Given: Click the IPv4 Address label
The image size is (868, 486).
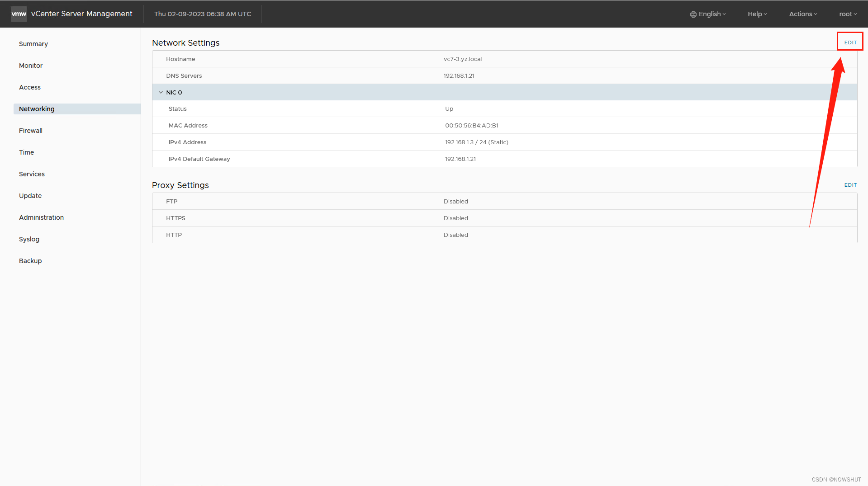Looking at the screenshot, I should pyautogui.click(x=188, y=142).
